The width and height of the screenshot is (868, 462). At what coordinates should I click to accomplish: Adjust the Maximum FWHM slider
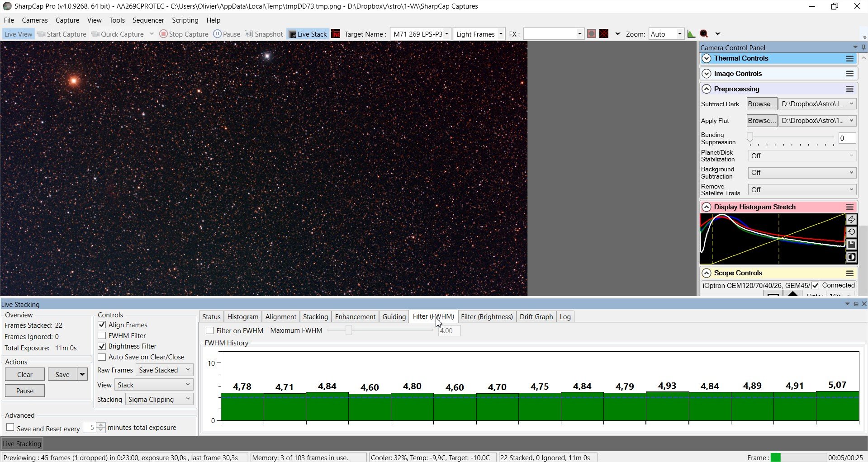tap(349, 330)
